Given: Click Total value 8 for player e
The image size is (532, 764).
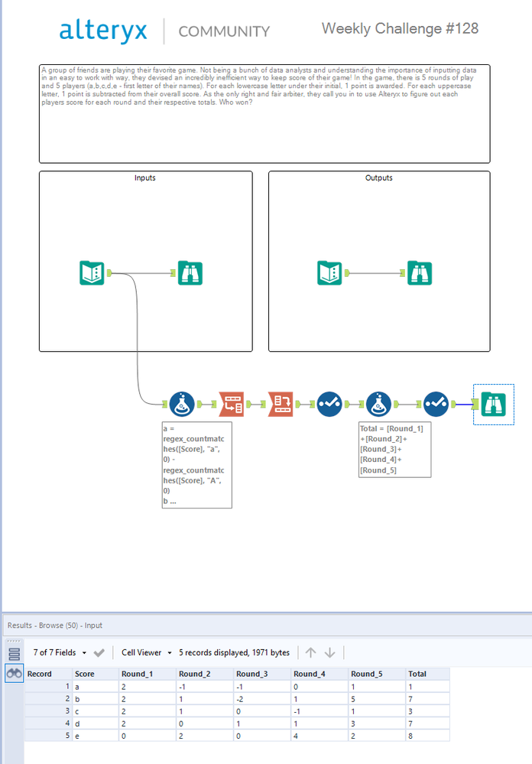Looking at the screenshot, I should [428, 736].
